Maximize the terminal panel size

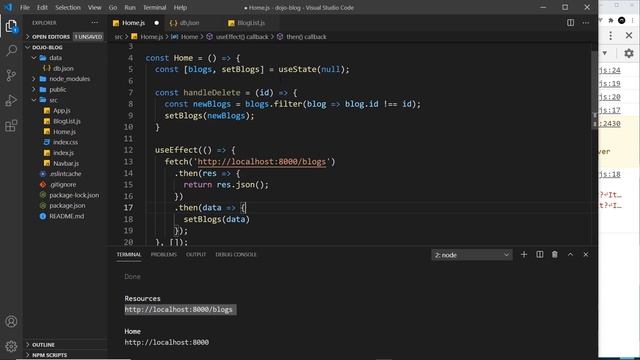coord(570,255)
